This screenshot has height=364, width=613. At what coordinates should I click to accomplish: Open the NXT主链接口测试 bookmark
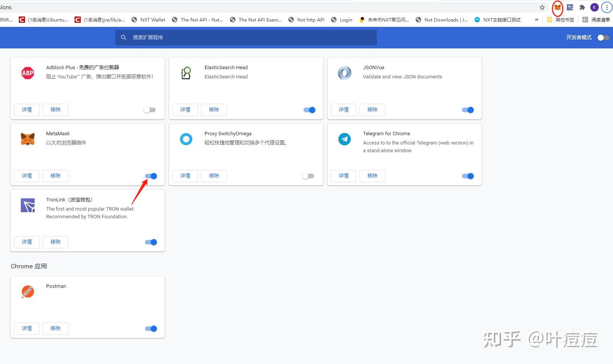[497, 20]
